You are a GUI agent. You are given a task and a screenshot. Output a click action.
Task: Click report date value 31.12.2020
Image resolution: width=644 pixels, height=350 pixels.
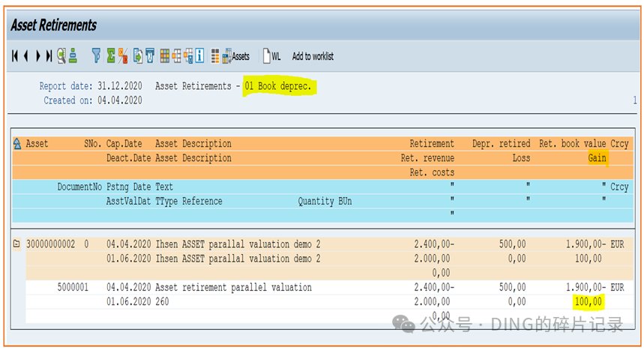(x=120, y=86)
